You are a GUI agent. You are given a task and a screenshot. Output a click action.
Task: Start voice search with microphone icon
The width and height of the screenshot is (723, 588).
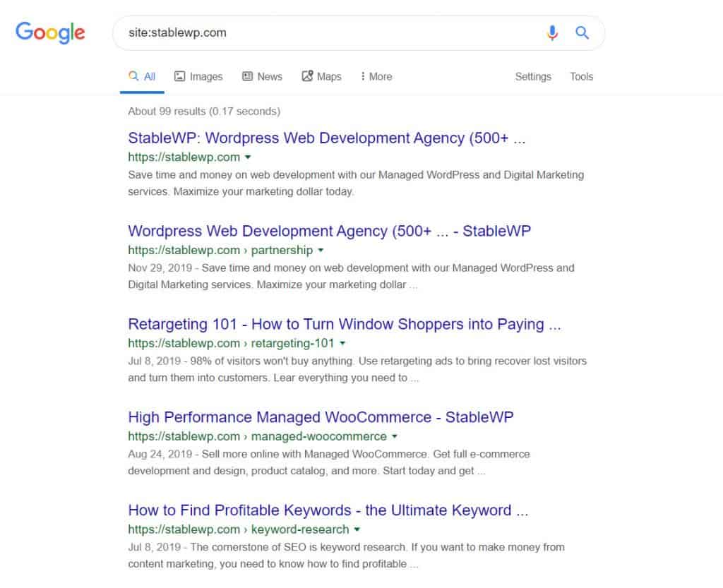point(552,32)
